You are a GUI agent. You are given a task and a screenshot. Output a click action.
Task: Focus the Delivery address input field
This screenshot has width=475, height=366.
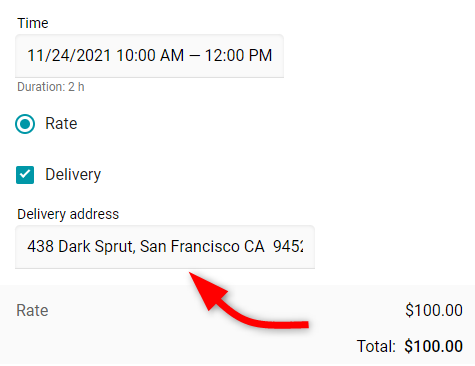(x=165, y=247)
